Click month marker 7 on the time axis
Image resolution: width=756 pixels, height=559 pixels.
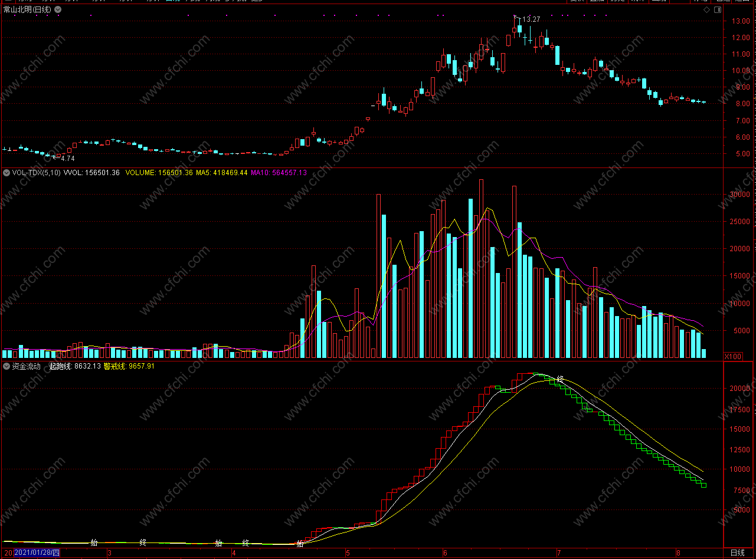558,553
